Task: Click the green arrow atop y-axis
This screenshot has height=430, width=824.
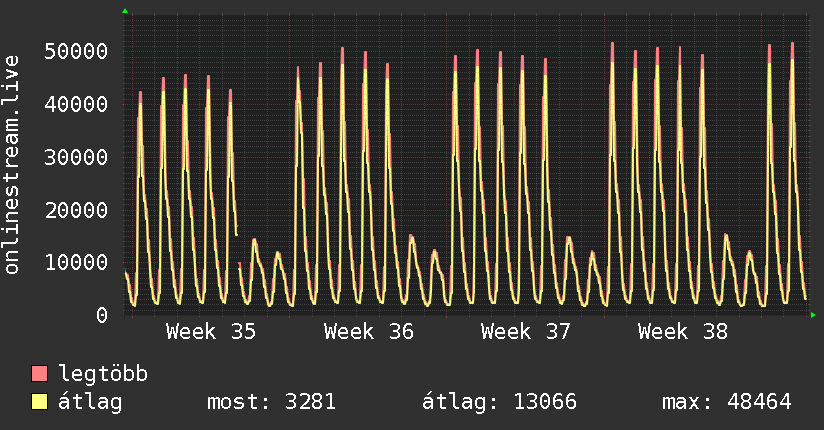Action: [125, 11]
